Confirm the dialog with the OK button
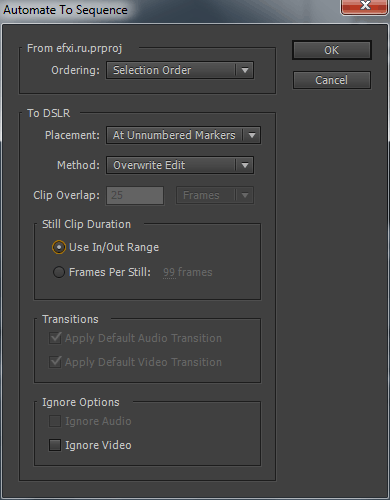 [x=332, y=50]
